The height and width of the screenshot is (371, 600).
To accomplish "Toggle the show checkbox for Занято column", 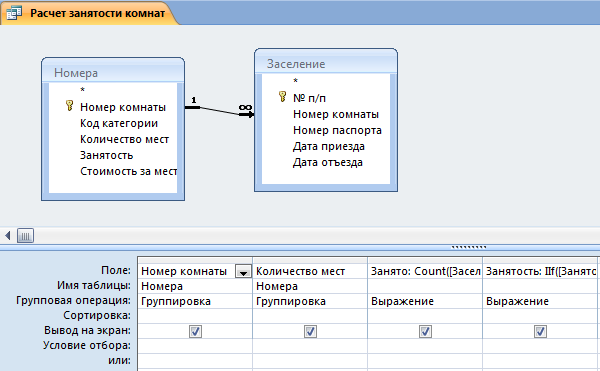I will tap(425, 331).
